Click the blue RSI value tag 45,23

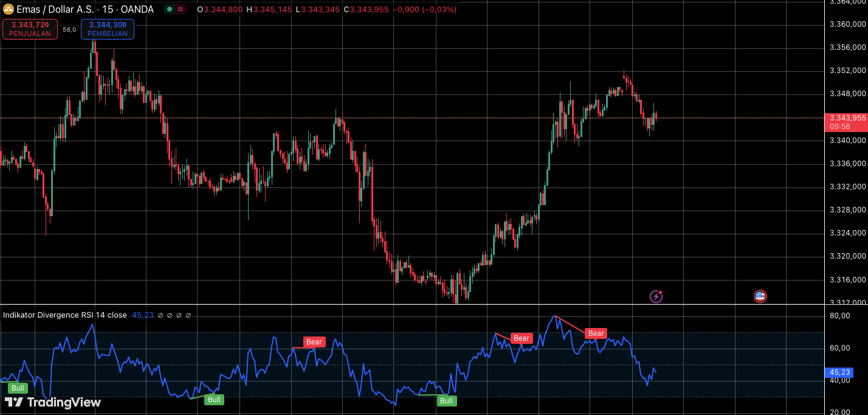(846, 372)
